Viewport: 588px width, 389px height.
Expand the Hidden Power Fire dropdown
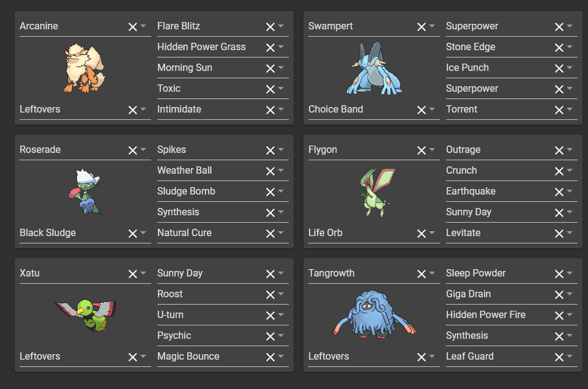click(x=569, y=315)
